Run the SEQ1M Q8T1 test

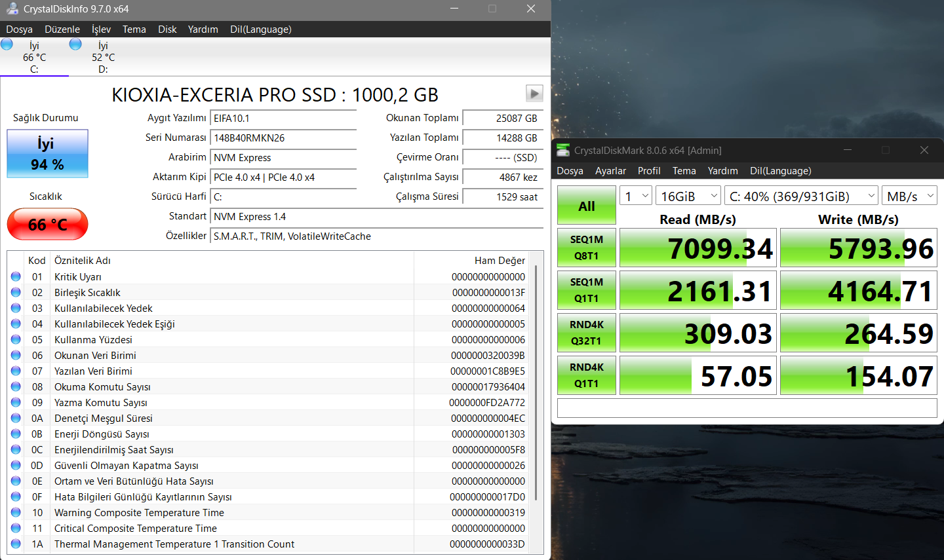[x=587, y=248]
